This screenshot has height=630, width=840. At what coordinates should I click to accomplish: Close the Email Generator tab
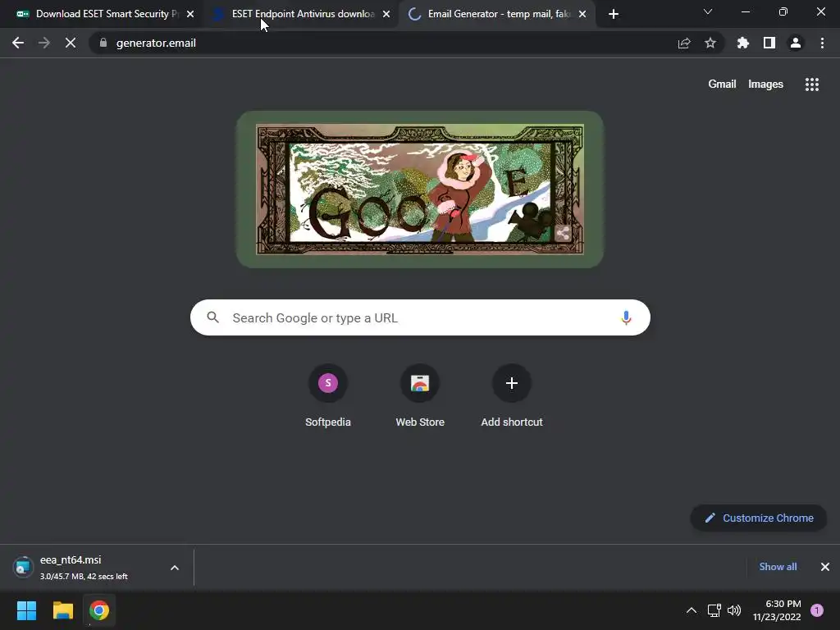point(582,14)
